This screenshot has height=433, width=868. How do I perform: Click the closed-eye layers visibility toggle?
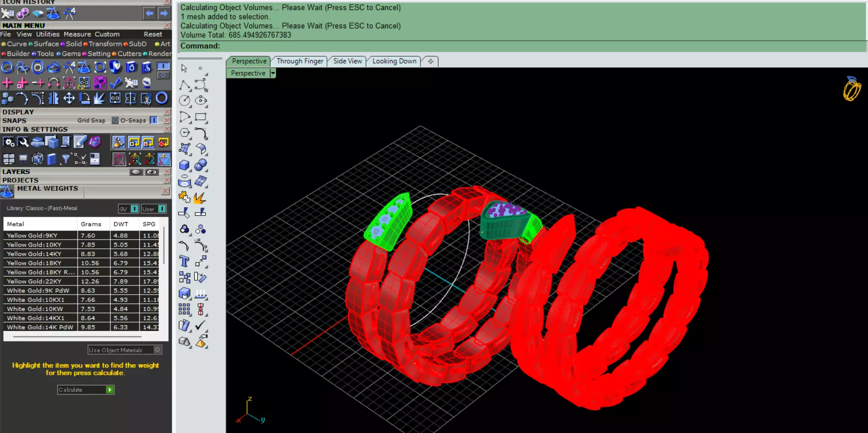point(136,172)
